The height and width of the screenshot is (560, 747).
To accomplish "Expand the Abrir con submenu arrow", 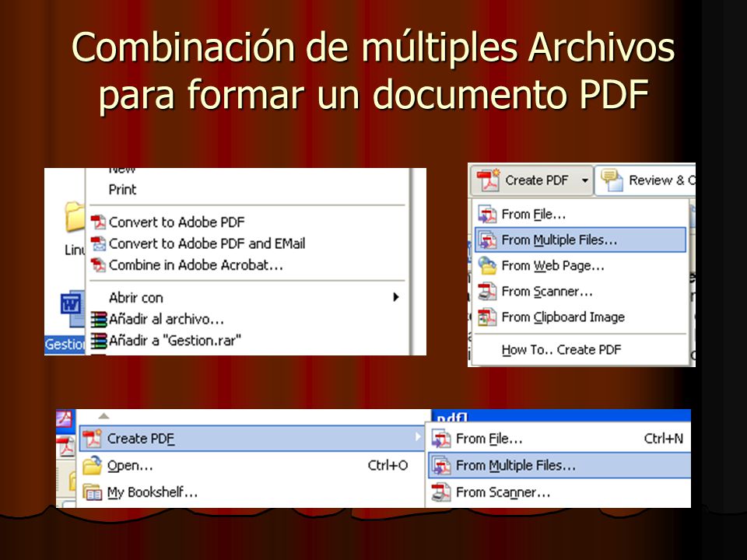I will tap(395, 297).
